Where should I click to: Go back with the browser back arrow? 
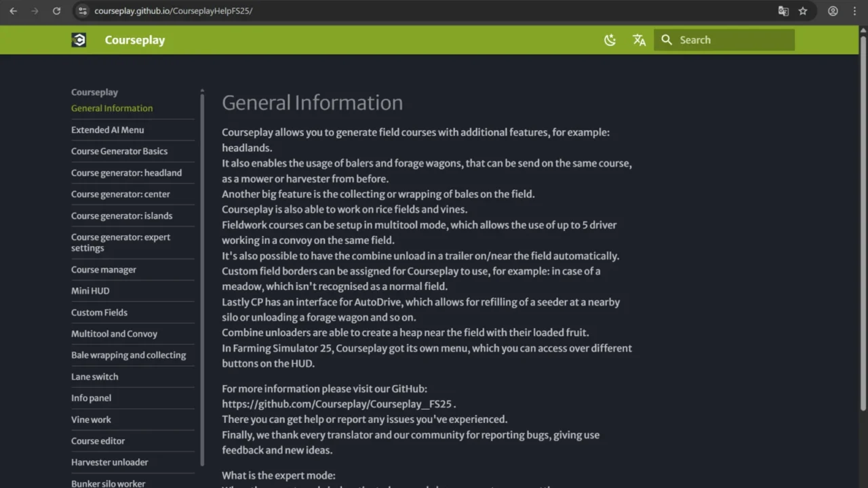[x=13, y=11]
